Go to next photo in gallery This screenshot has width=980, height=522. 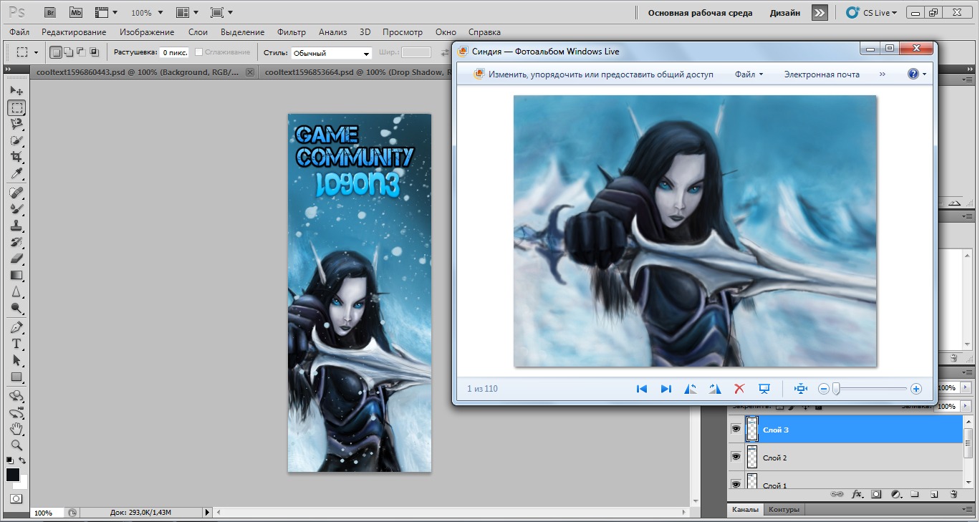(x=666, y=389)
